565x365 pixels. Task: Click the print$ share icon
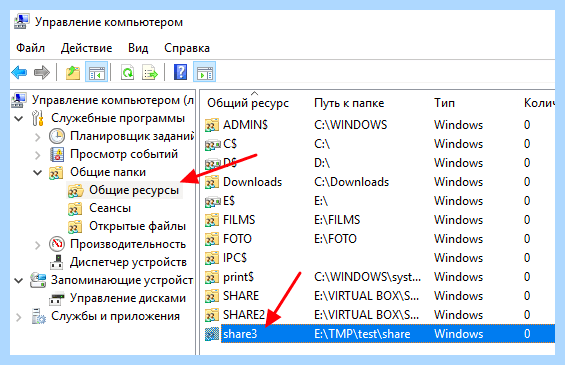tap(212, 277)
